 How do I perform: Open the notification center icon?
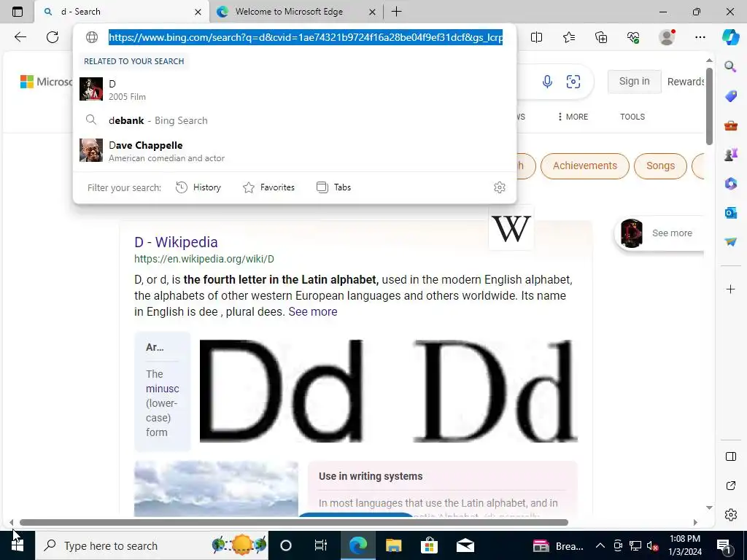click(724, 545)
